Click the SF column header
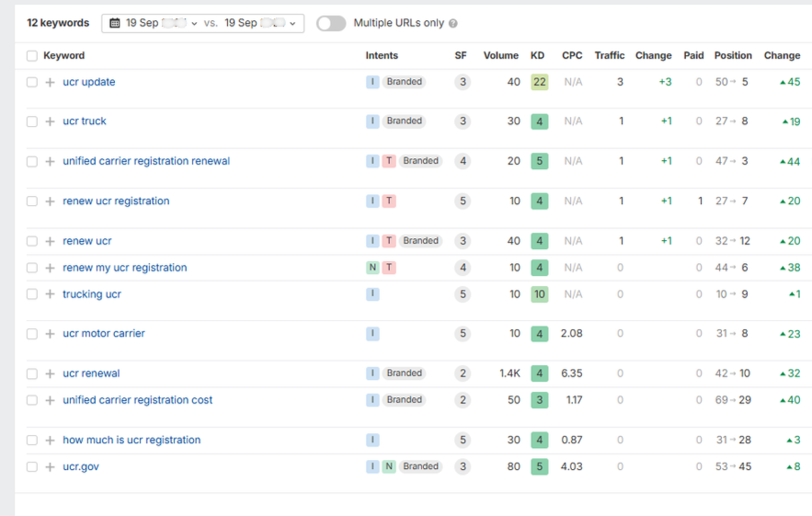This screenshot has height=516, width=812. point(461,55)
